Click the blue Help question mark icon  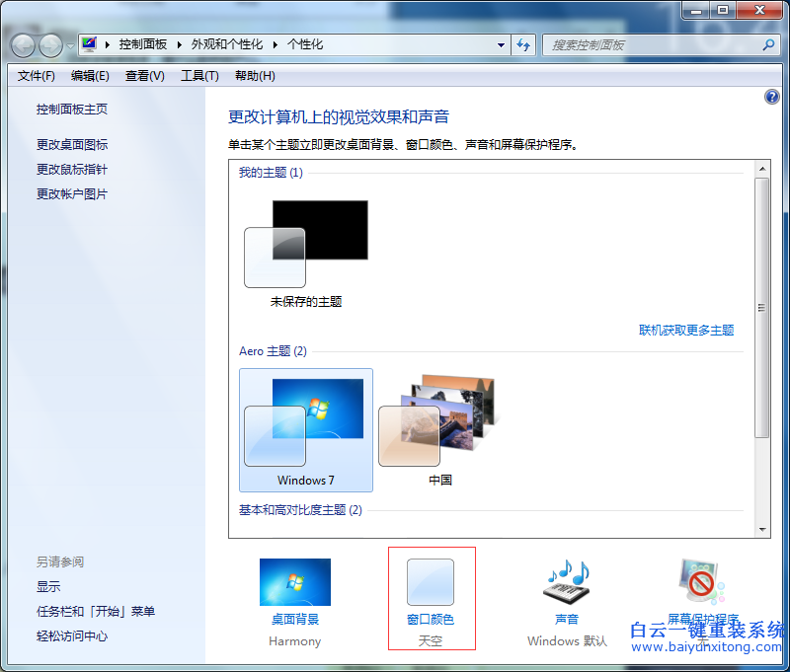pyautogui.click(x=771, y=97)
